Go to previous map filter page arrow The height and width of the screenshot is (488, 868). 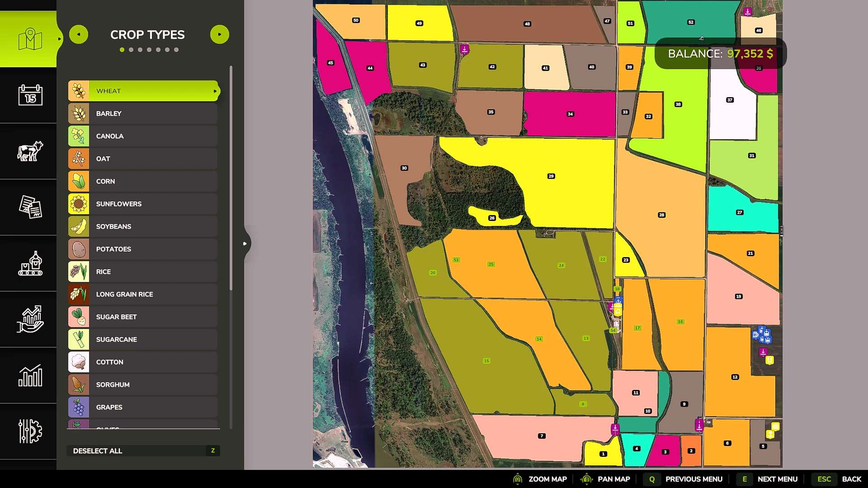[x=79, y=34]
